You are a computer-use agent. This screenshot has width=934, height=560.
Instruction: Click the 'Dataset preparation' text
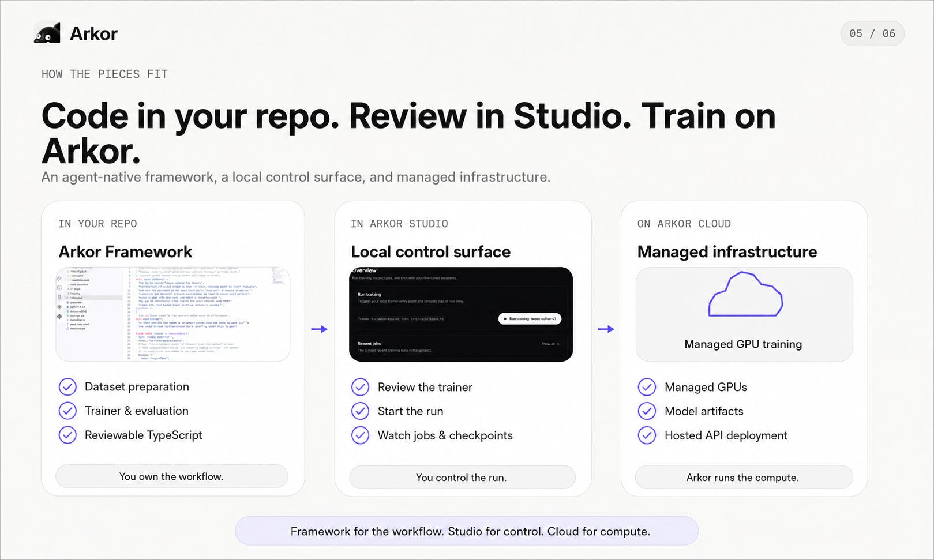pyautogui.click(x=137, y=386)
